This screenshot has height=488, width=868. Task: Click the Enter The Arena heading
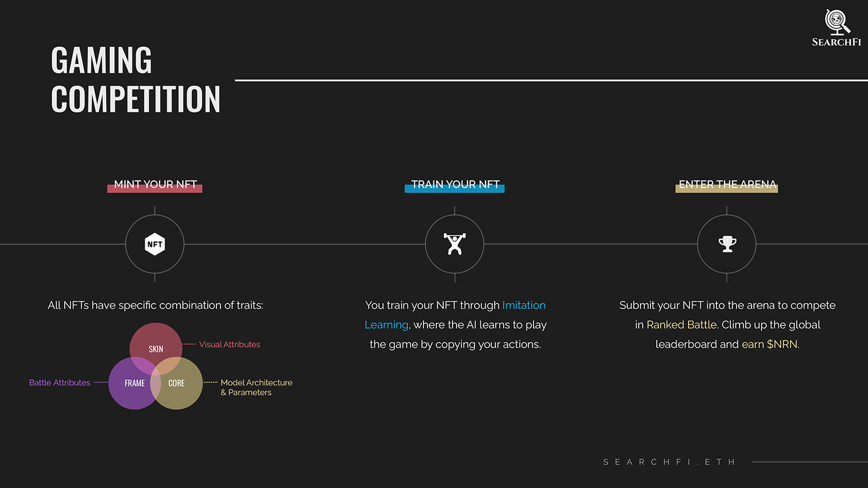tap(727, 185)
